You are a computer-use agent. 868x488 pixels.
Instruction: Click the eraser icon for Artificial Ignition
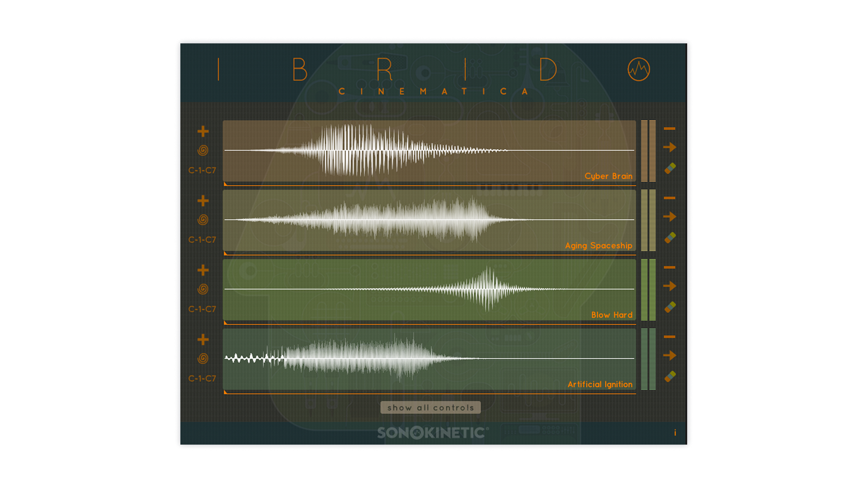670,376
